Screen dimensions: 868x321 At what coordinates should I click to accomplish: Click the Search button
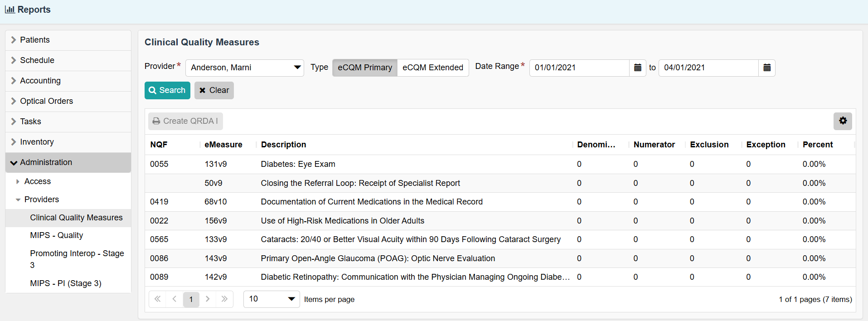[x=167, y=90]
